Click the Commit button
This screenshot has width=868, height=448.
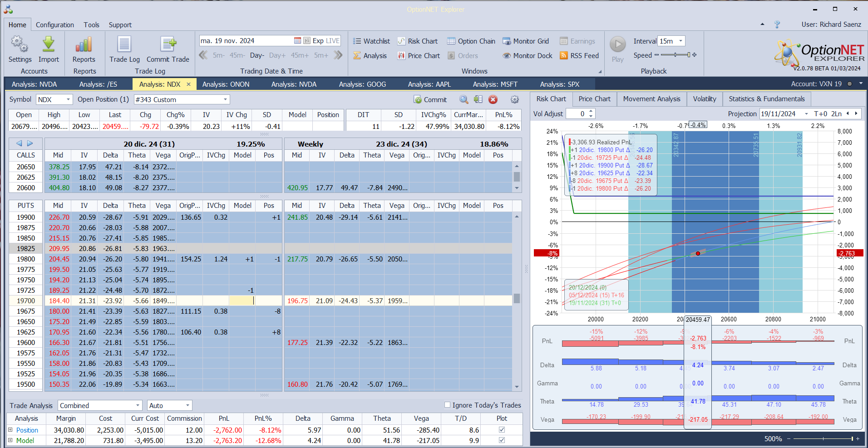coord(430,99)
